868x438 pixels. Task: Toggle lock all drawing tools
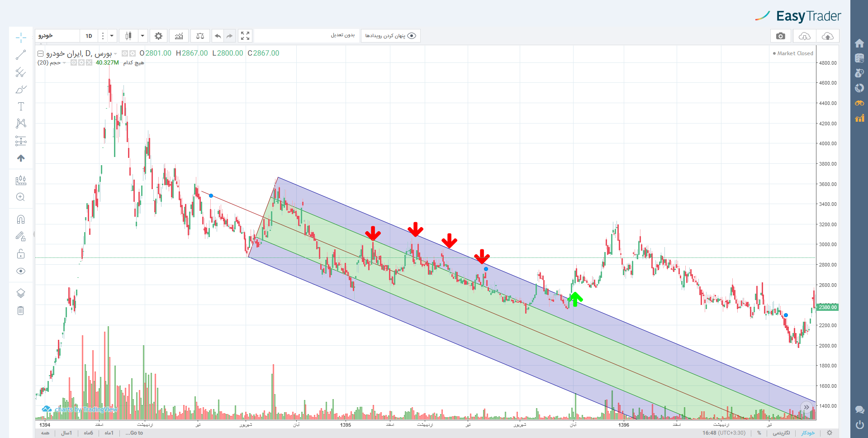tap(21, 254)
